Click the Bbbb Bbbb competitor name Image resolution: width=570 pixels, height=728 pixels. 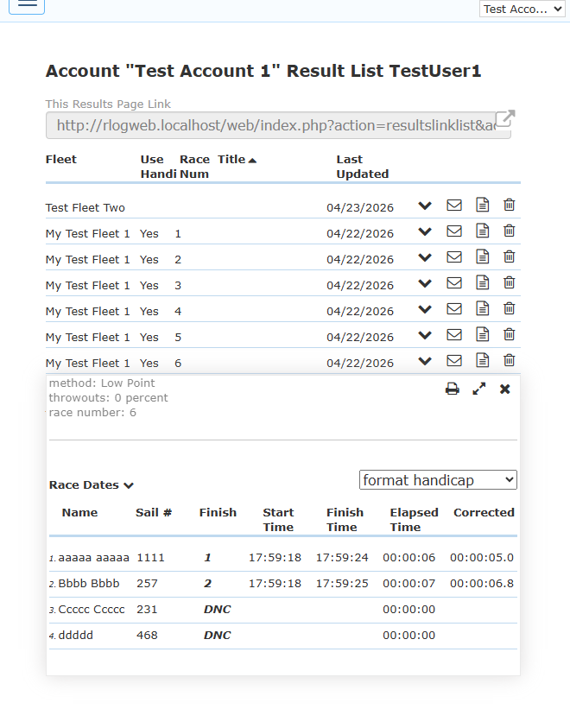pos(89,584)
